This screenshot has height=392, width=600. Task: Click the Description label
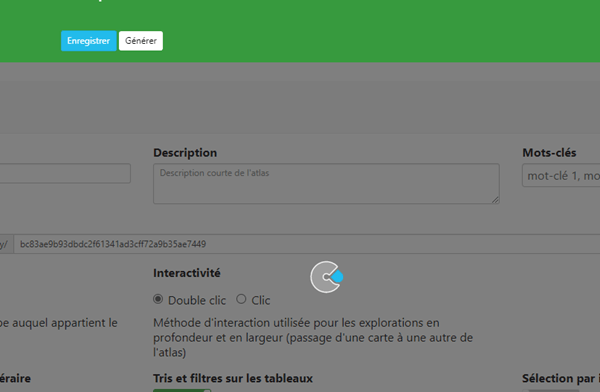pyautogui.click(x=185, y=153)
